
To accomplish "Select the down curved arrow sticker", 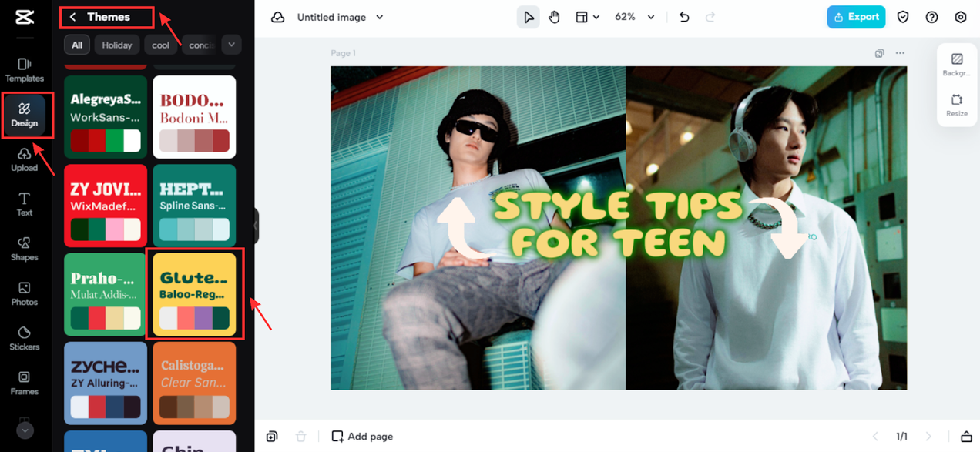I will coord(778,226).
